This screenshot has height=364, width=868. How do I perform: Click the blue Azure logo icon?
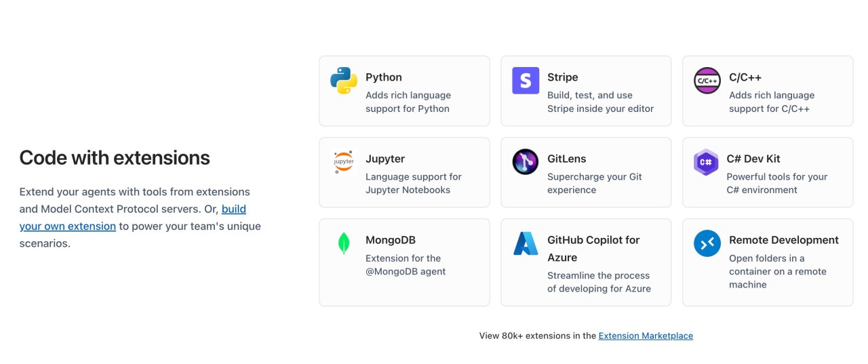click(x=526, y=243)
